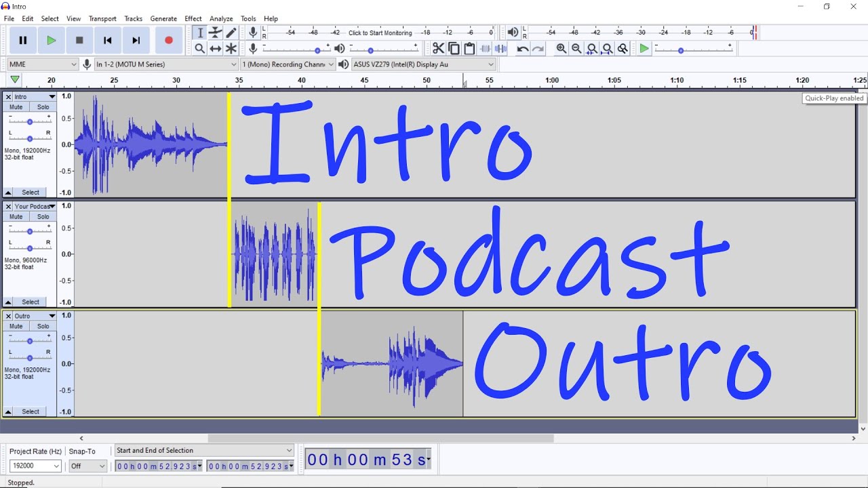Pick the Envelope tool
The width and height of the screenshot is (868, 488).
point(216,33)
